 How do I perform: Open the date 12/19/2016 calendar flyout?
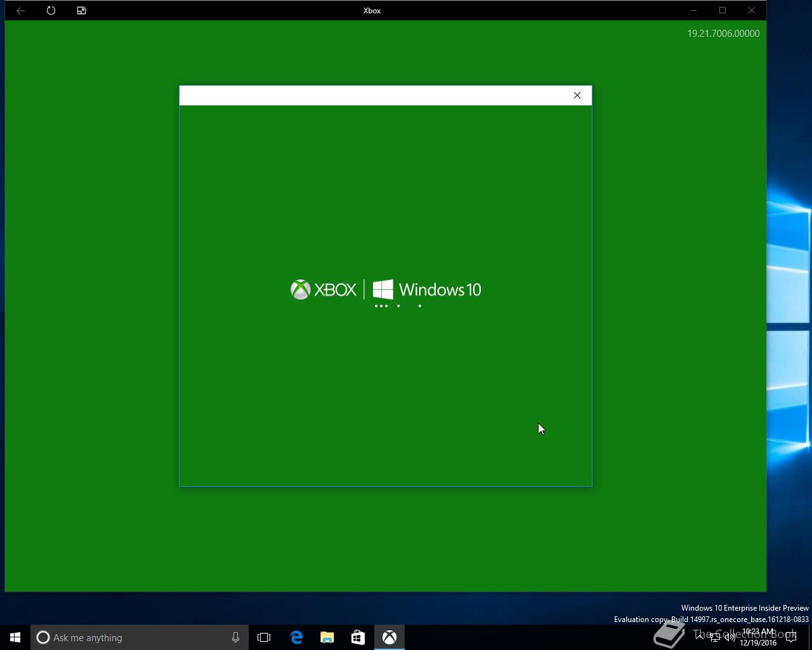pyautogui.click(x=757, y=642)
